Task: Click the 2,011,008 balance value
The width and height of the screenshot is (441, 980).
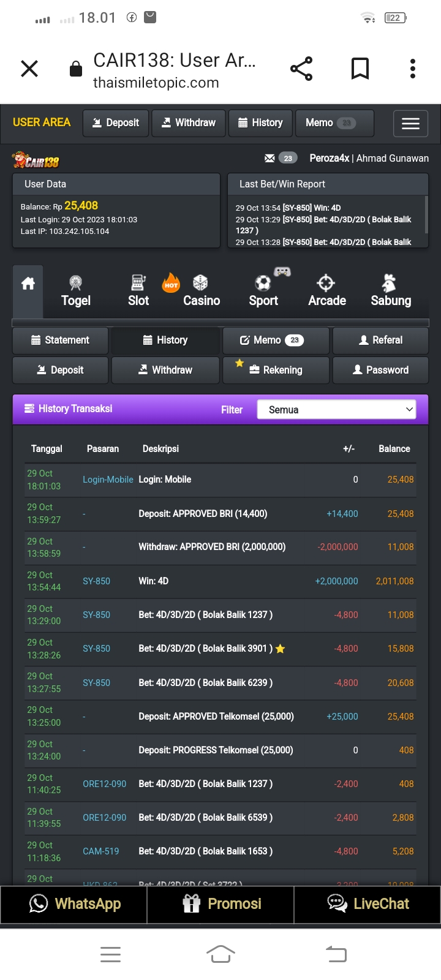Action: (395, 581)
